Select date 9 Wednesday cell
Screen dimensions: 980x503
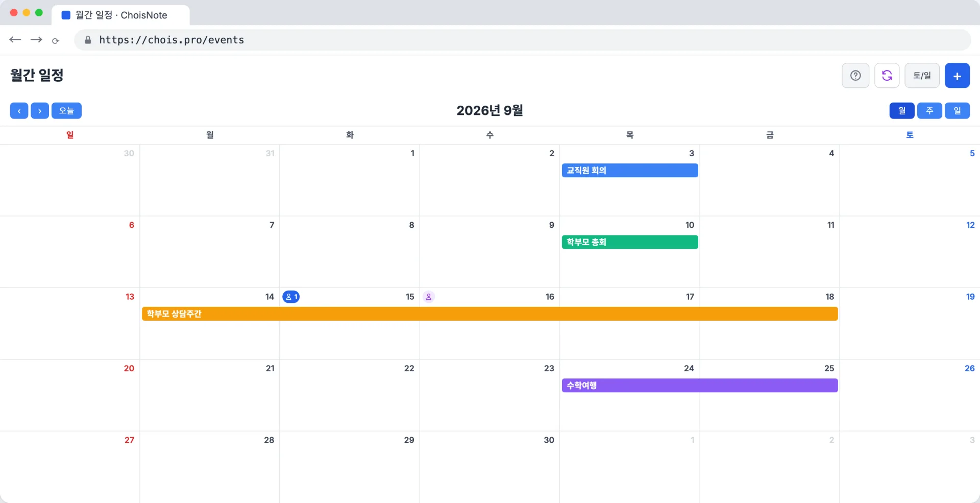[489, 252]
